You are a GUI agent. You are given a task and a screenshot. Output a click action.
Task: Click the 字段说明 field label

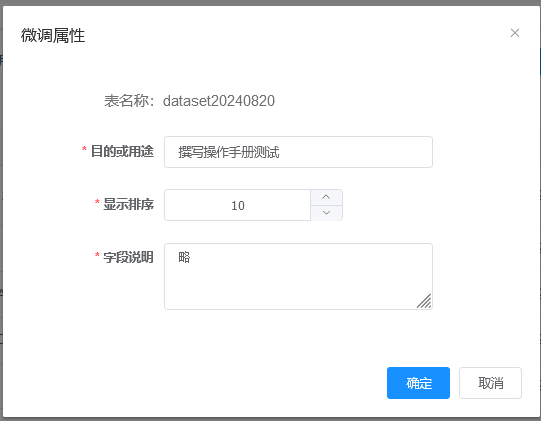[128, 257]
